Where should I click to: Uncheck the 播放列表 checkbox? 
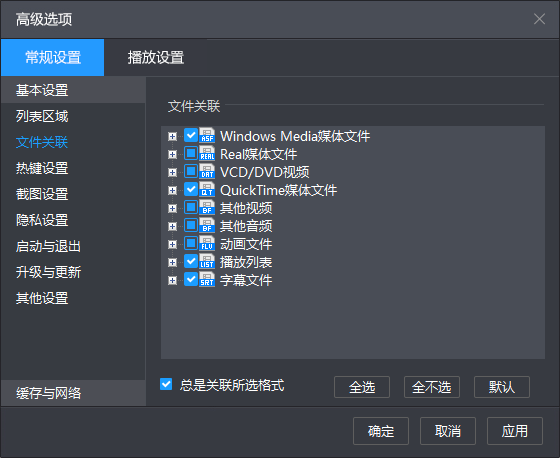pos(191,261)
